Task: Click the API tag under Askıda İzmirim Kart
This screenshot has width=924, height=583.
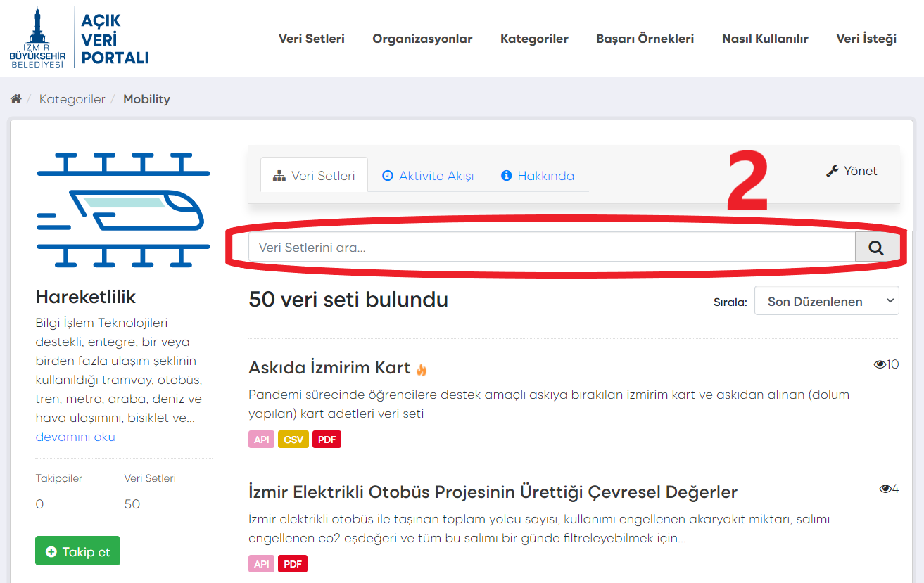Action: click(261, 440)
